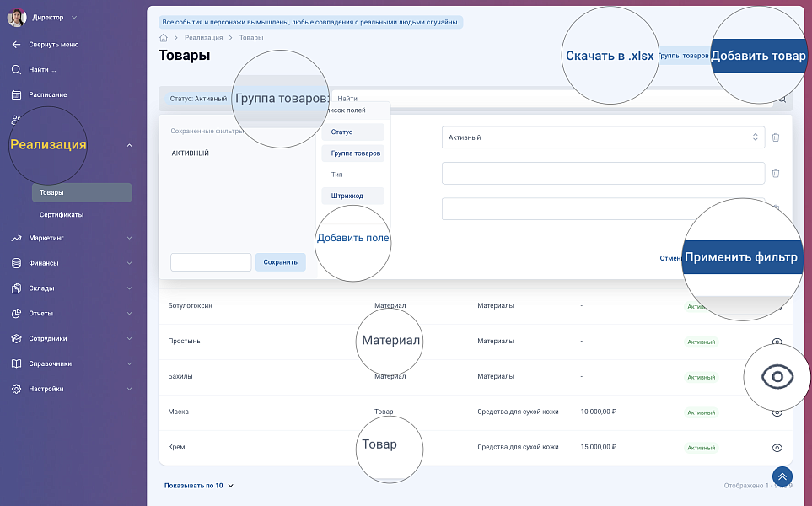Click the Применить фильтр button
This screenshot has width=812, height=506.
pyautogui.click(x=740, y=258)
